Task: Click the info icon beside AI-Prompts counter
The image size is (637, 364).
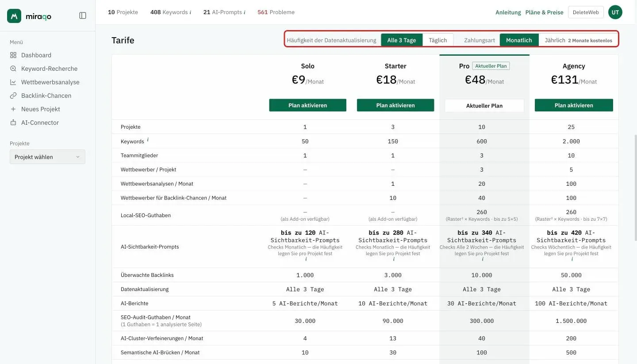Action: (x=244, y=12)
